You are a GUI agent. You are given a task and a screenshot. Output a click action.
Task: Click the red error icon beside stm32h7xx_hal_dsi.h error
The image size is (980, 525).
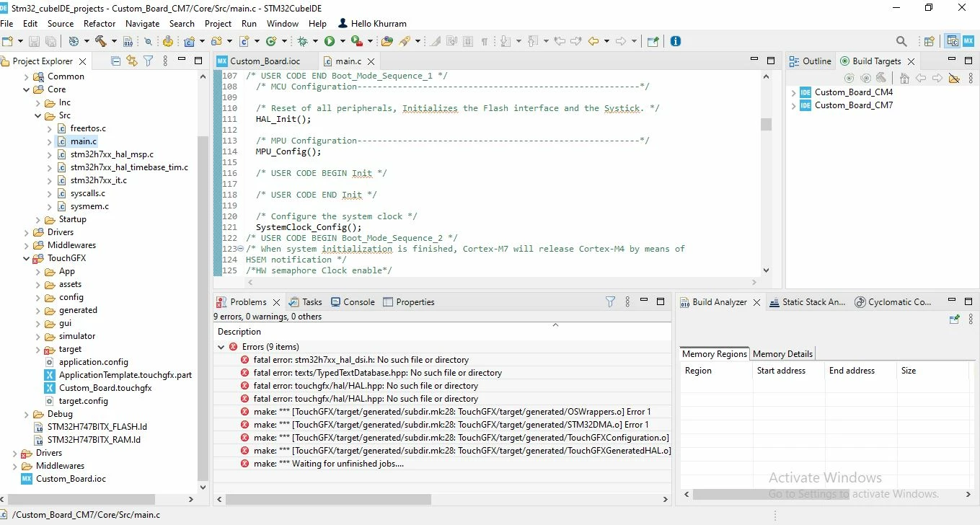point(245,360)
